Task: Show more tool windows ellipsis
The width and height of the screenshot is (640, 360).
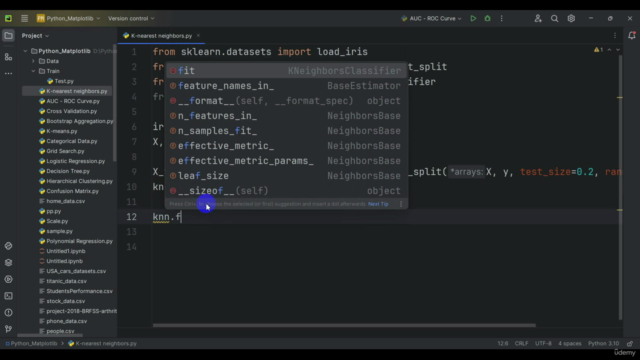Action: pos(8,73)
